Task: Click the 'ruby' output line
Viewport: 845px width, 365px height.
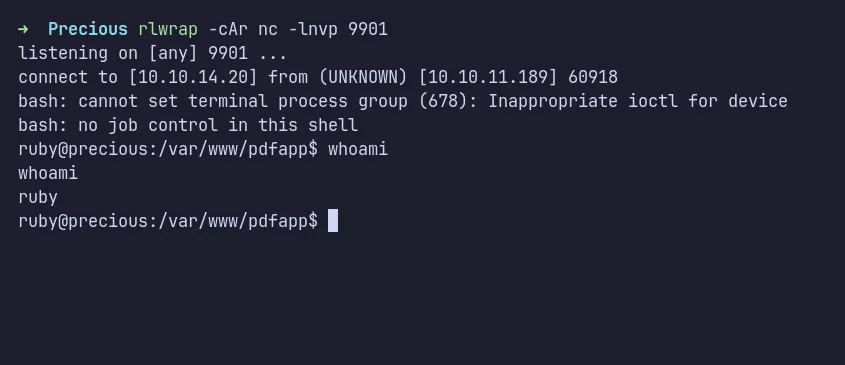Action: point(38,198)
